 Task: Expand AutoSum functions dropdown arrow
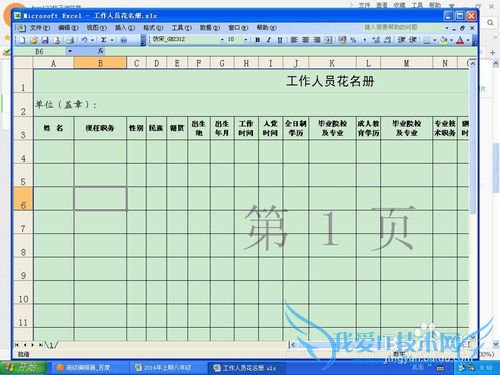[112, 40]
